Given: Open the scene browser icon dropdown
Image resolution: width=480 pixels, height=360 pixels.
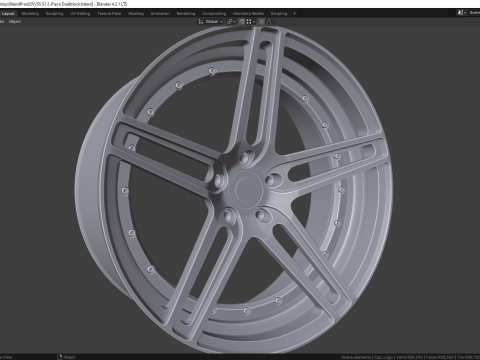Looking at the screenshot, I should (461, 13).
